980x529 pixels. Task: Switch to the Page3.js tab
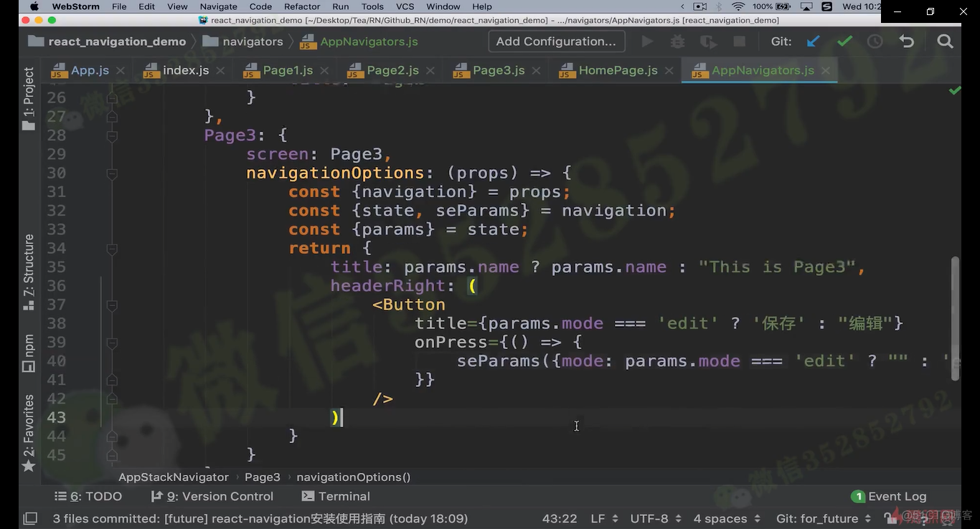pos(497,70)
